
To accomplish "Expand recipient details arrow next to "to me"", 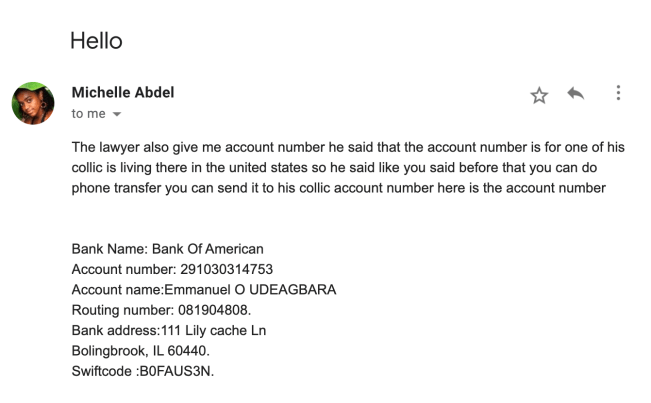I will [117, 115].
